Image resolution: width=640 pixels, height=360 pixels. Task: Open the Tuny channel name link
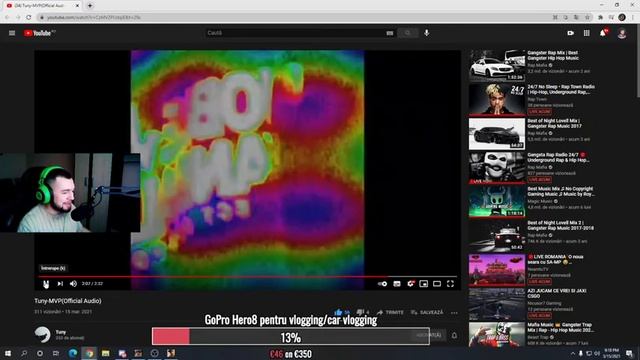tap(60, 332)
